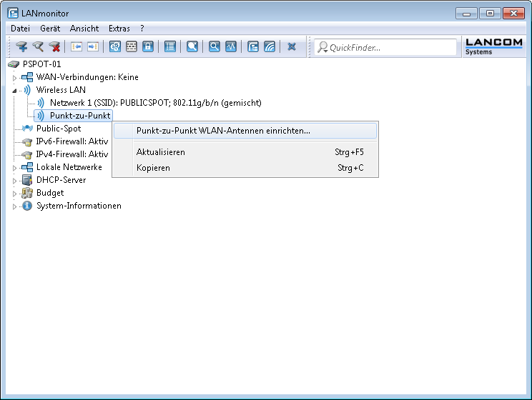Image resolution: width=532 pixels, height=400 pixels.
Task: Choose Punkt-zu-Punkt WLAN-Antennen einrichten
Action: [223, 131]
